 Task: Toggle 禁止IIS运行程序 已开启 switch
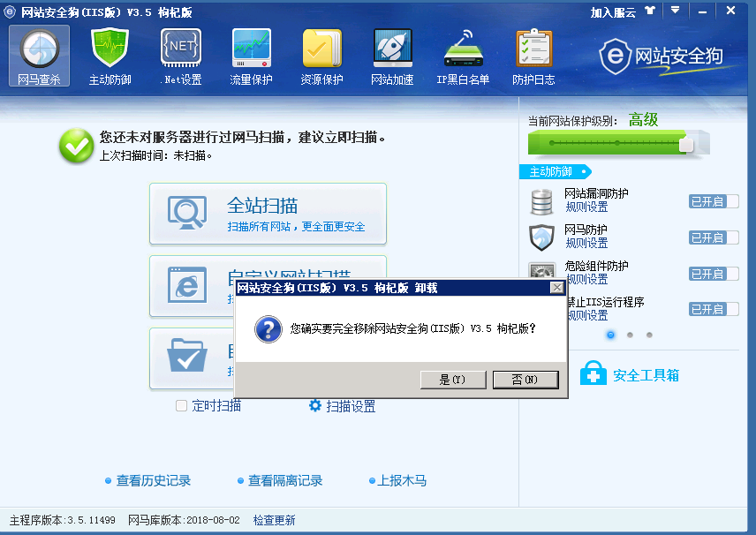[x=714, y=309]
